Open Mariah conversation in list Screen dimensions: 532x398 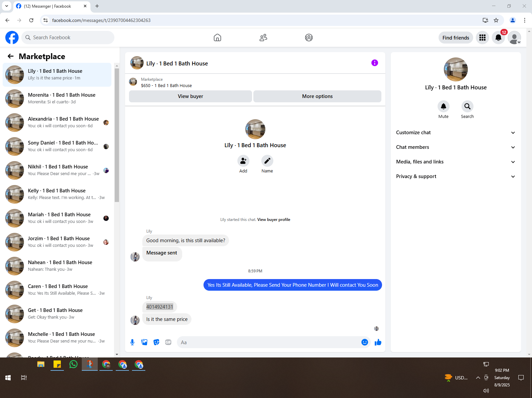click(57, 218)
